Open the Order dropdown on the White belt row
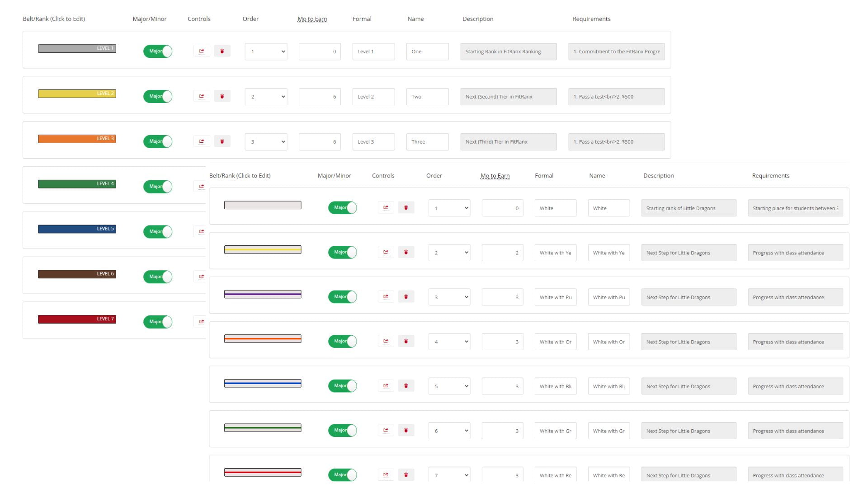This screenshot has width=868, height=488. click(x=449, y=208)
